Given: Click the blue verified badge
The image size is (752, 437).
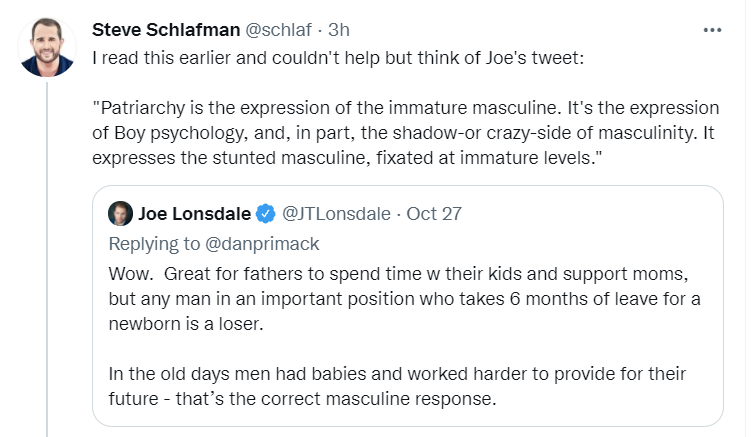Looking at the screenshot, I should (266, 214).
